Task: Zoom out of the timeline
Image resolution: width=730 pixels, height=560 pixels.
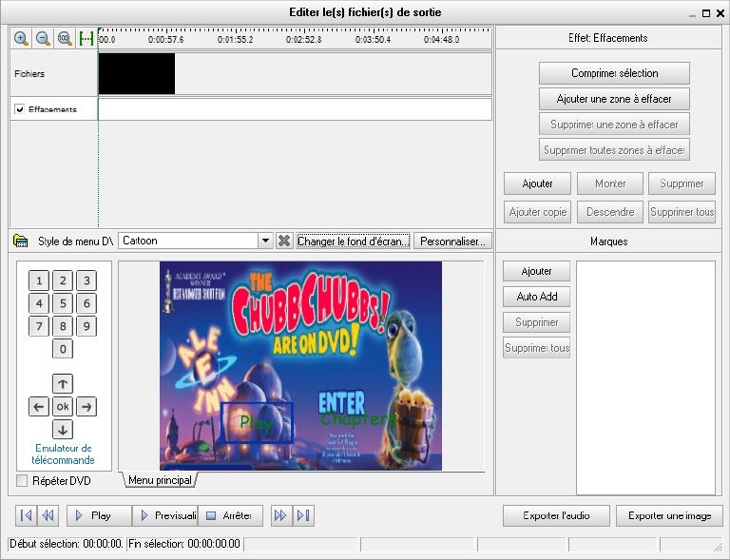Action: tap(43, 39)
